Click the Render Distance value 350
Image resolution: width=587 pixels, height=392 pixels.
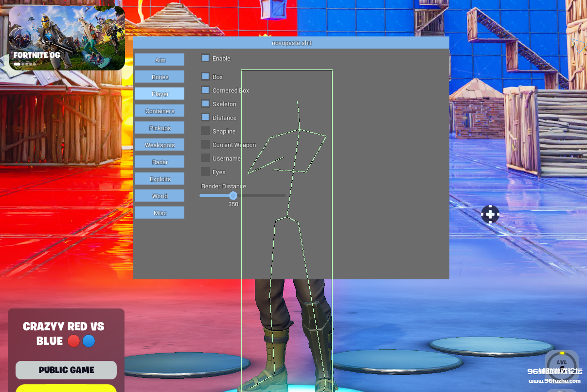pos(233,205)
